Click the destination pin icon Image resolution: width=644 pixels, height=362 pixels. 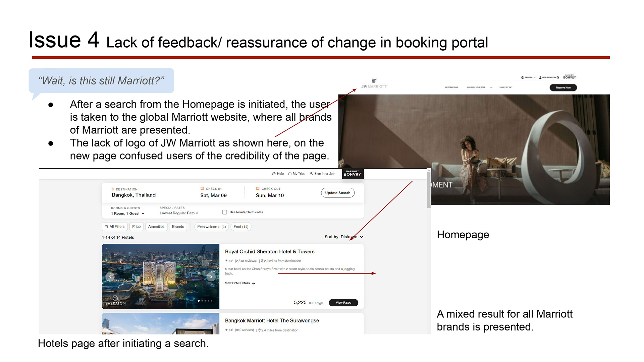(113, 189)
